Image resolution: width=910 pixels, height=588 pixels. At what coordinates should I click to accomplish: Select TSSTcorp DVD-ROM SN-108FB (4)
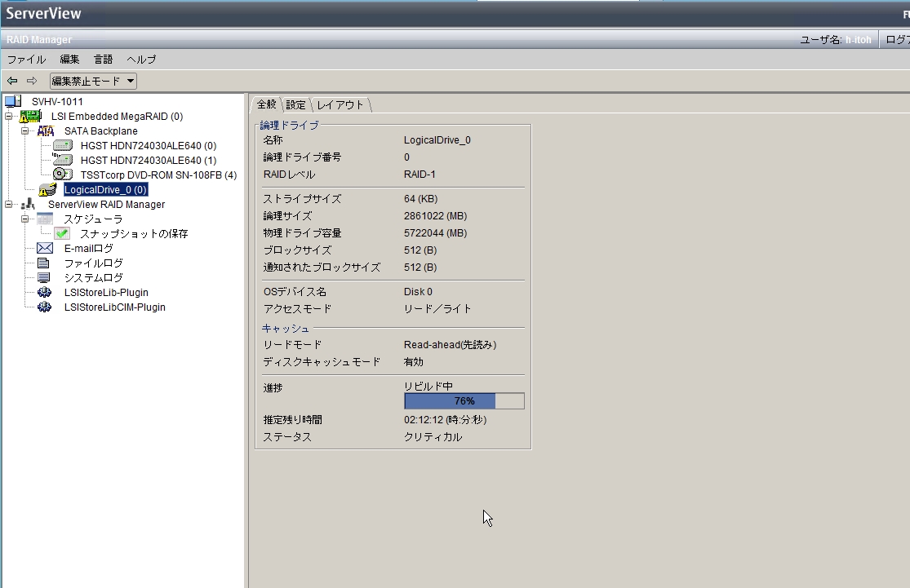click(x=158, y=175)
